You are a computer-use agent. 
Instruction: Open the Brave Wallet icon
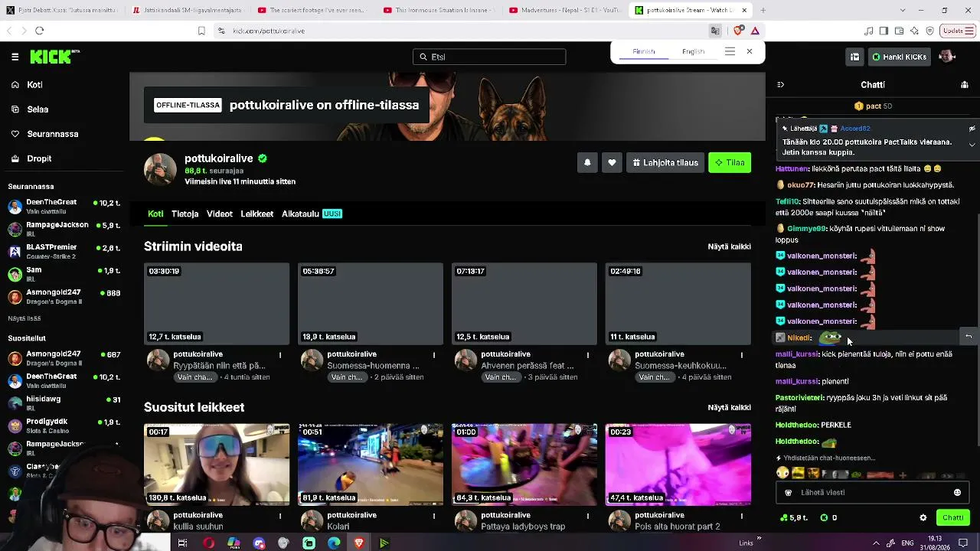point(899,31)
